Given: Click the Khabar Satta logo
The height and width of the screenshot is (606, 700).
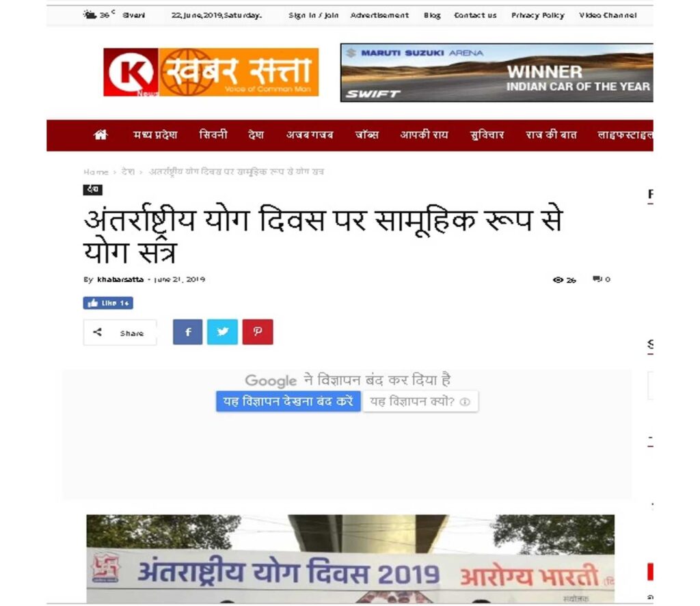Looking at the screenshot, I should click(211, 72).
